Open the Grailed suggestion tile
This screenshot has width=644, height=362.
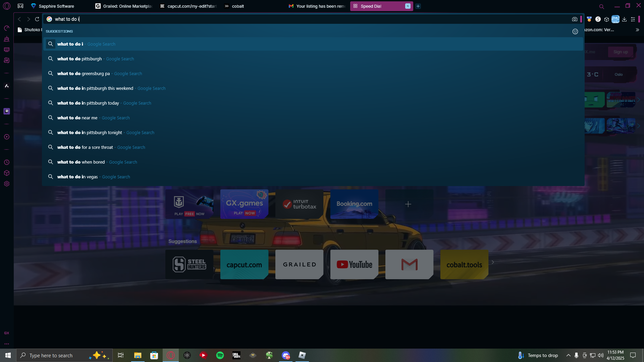[x=299, y=264]
